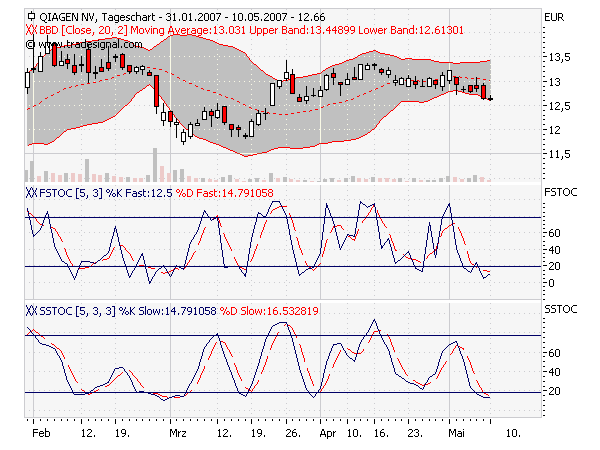Click %K Slow:14.791058 value
The width and height of the screenshot is (600, 450).
(x=168, y=311)
